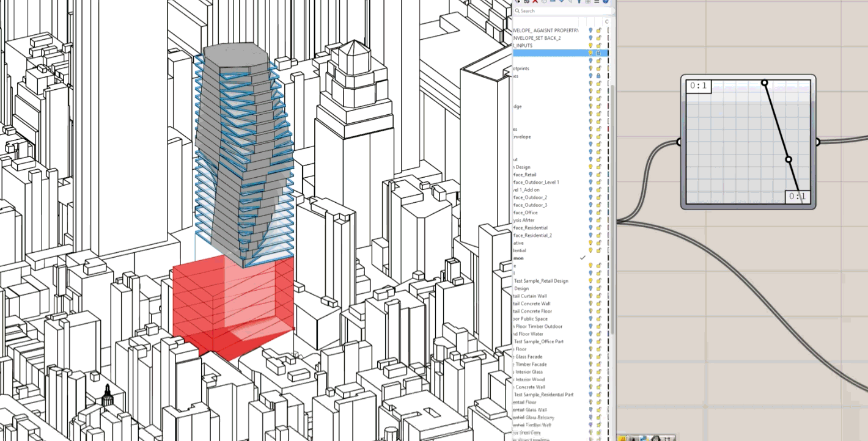Select the blue funnel filter icon
The image size is (868, 441).
579,3
